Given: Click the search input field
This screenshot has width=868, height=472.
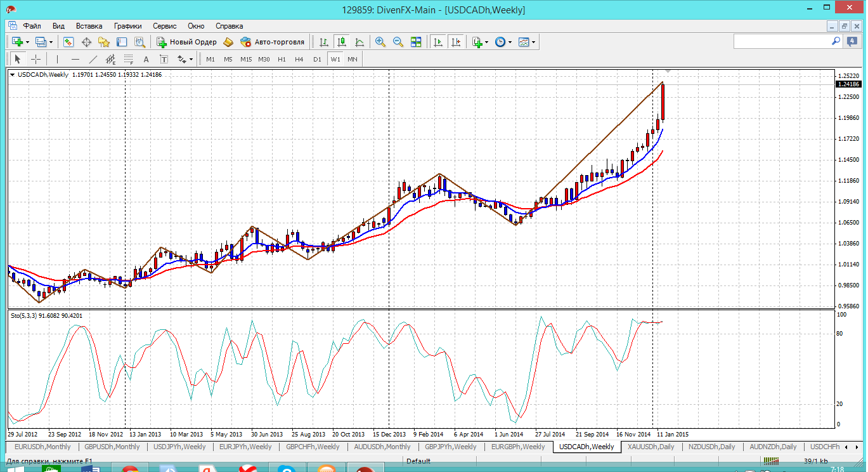Looking at the screenshot, I should 781,41.
